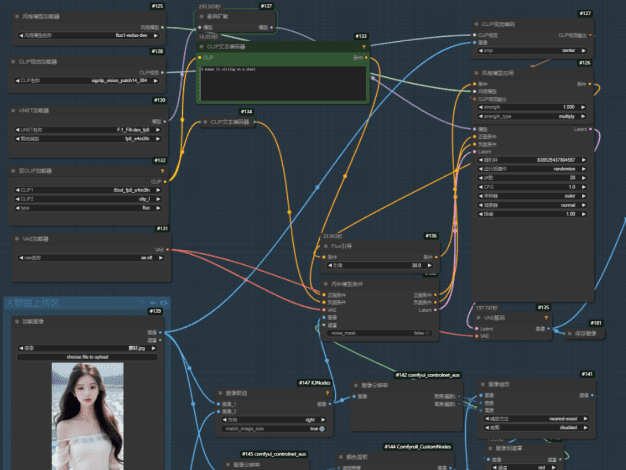Collapse the 风格模型加载器 node via its header dot
626x470 pixels.
[x=17, y=16]
